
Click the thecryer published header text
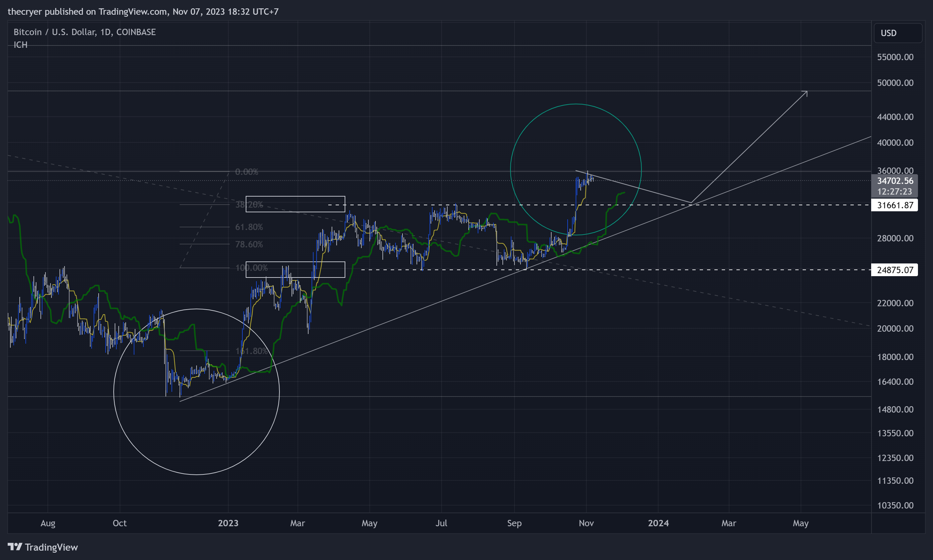143,12
